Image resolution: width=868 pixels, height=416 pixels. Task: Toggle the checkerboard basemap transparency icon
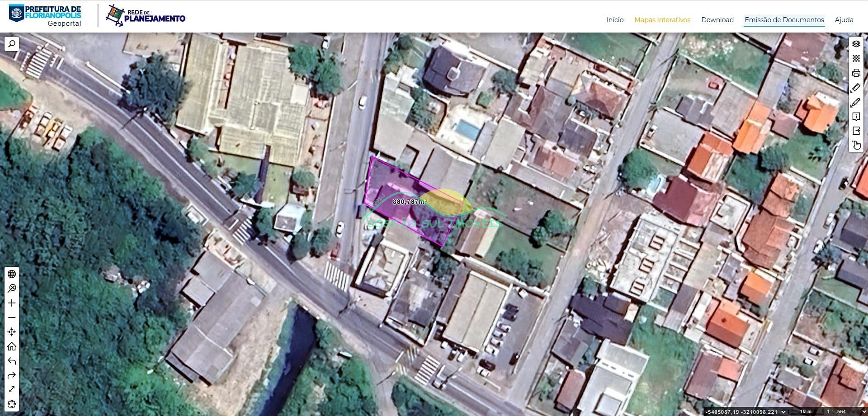(x=856, y=58)
